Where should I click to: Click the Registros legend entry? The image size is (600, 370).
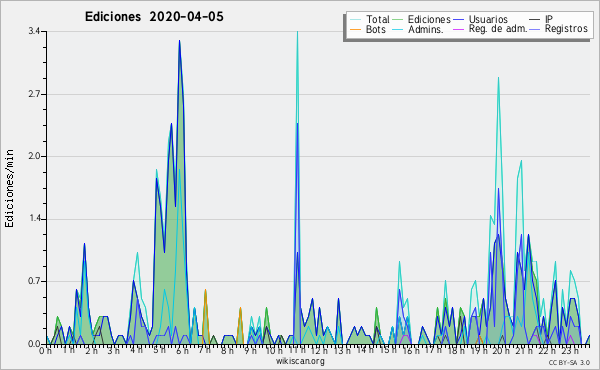click(558, 29)
